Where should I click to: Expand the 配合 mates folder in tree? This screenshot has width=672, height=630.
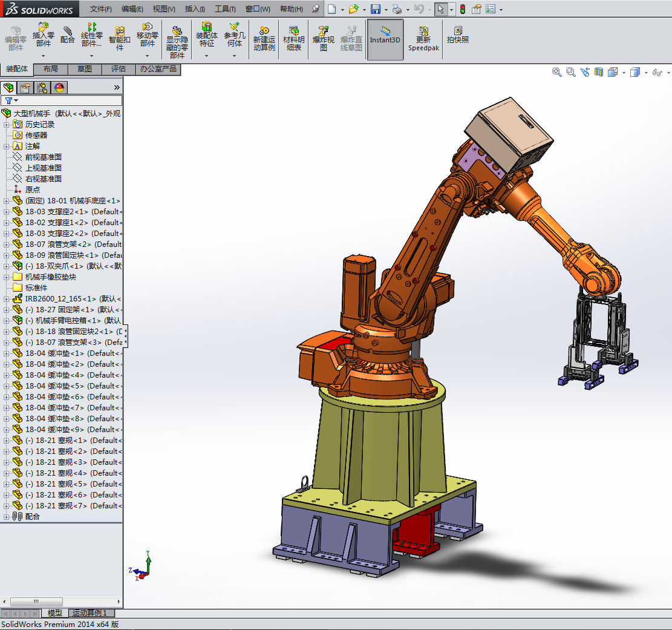[7, 516]
